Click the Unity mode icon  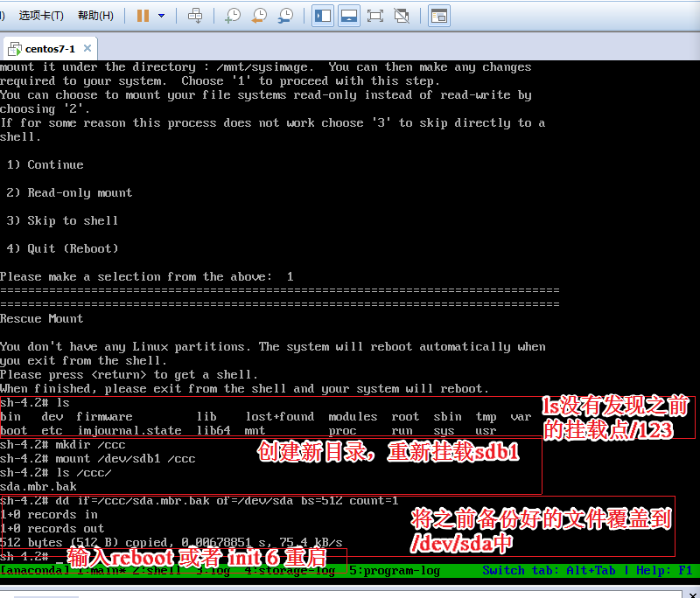coord(402,16)
